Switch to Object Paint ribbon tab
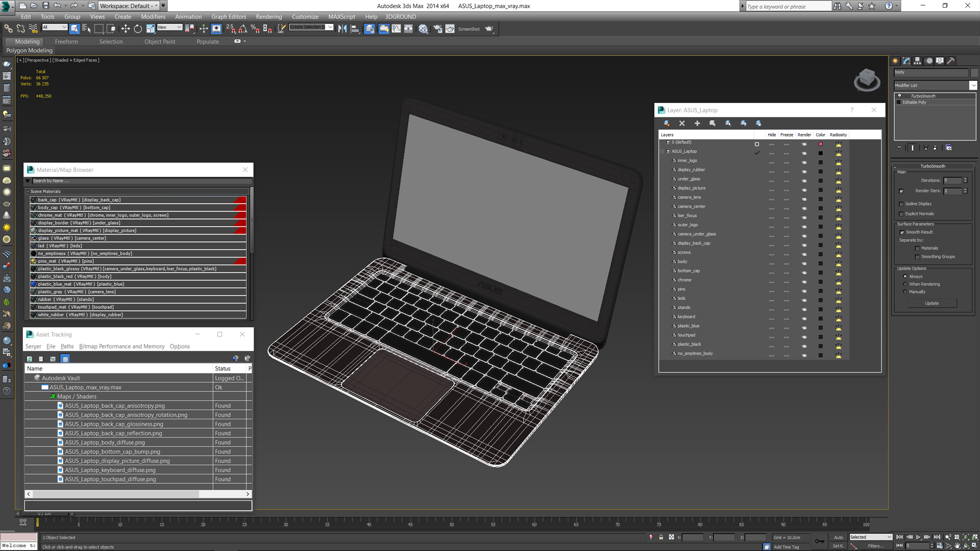This screenshot has width=980, height=551. point(160,42)
